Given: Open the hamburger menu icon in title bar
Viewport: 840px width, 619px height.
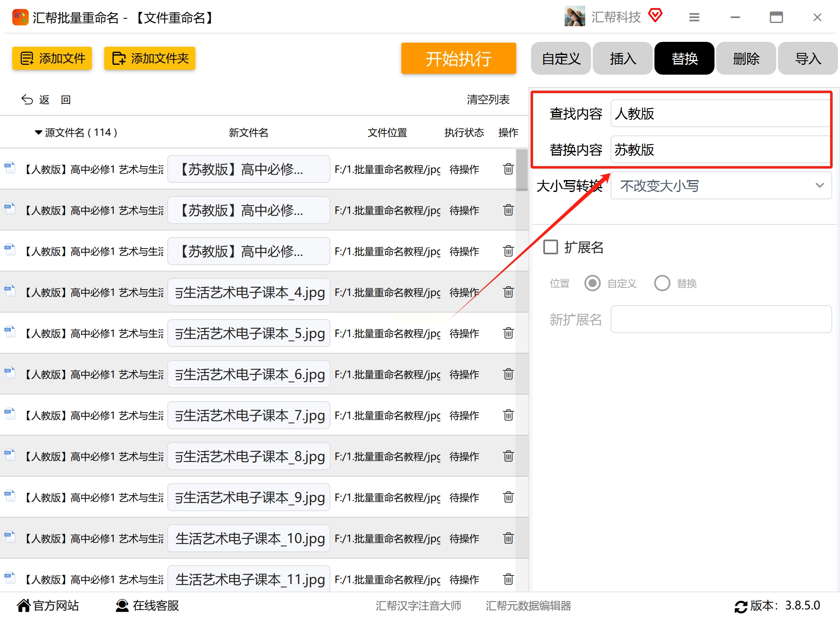Looking at the screenshot, I should click(x=694, y=17).
